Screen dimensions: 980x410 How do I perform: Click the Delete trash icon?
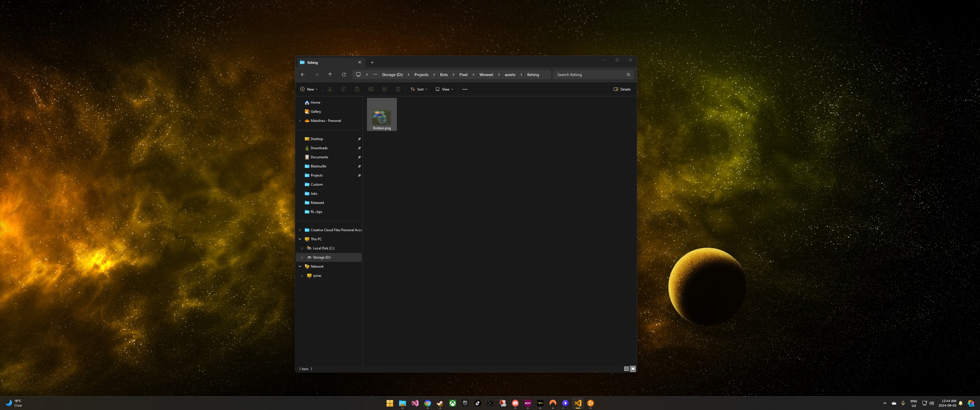click(x=398, y=89)
